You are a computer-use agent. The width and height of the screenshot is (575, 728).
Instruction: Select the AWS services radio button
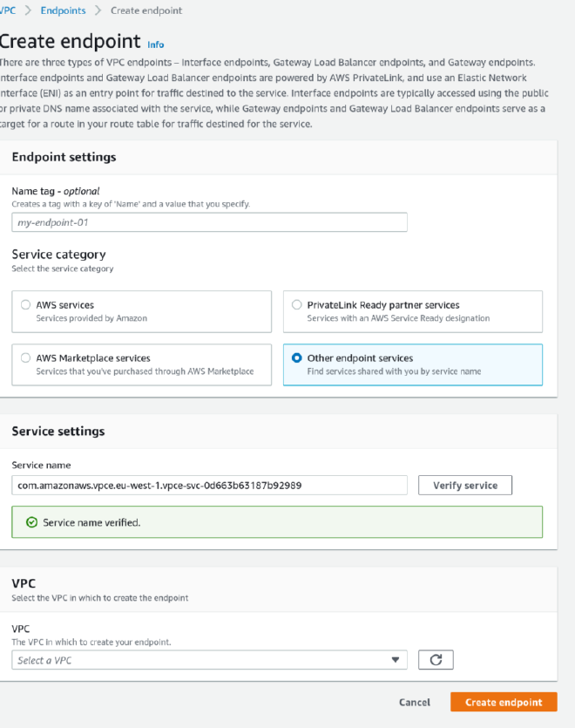[26, 305]
